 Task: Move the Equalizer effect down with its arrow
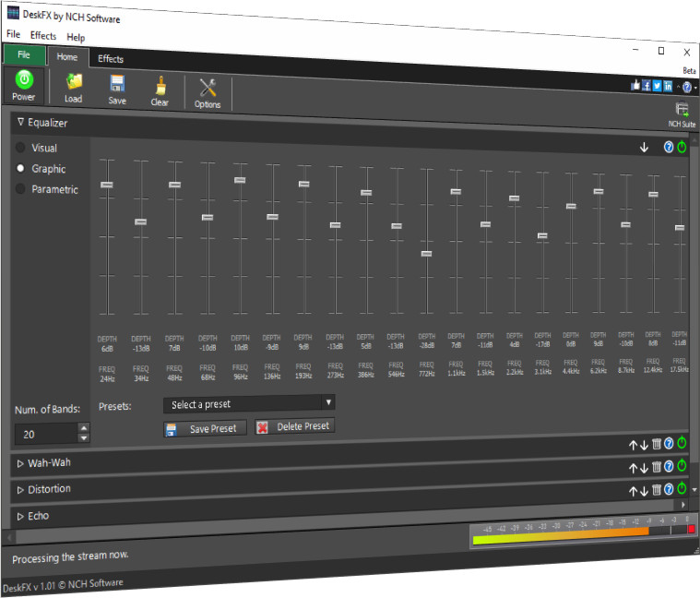644,147
